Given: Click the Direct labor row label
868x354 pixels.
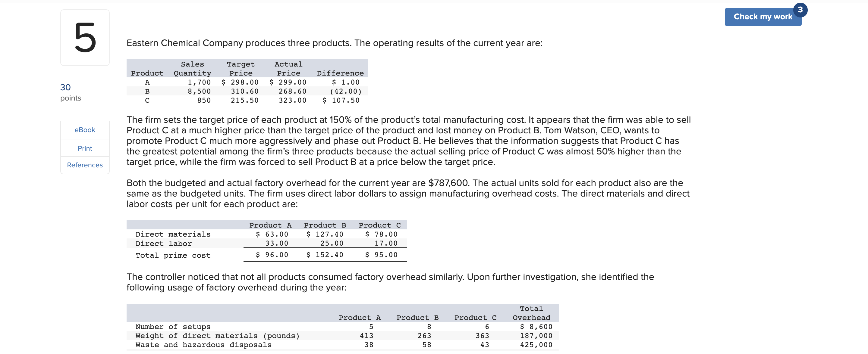Looking at the screenshot, I should [x=163, y=244].
